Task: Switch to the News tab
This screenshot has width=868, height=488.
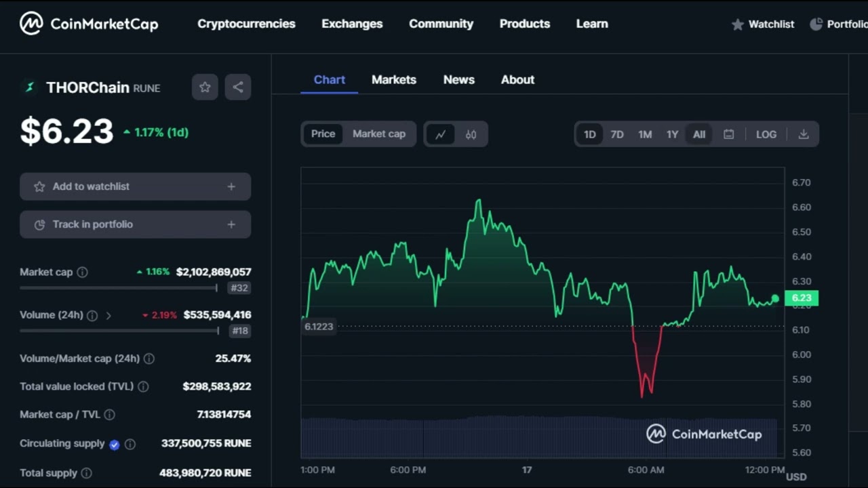Action: point(459,79)
